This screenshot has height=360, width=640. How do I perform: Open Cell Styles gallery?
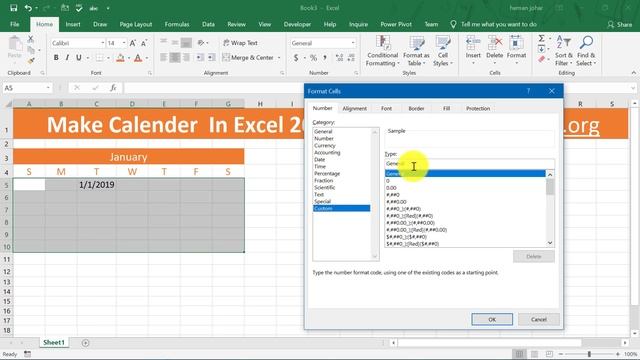443,51
